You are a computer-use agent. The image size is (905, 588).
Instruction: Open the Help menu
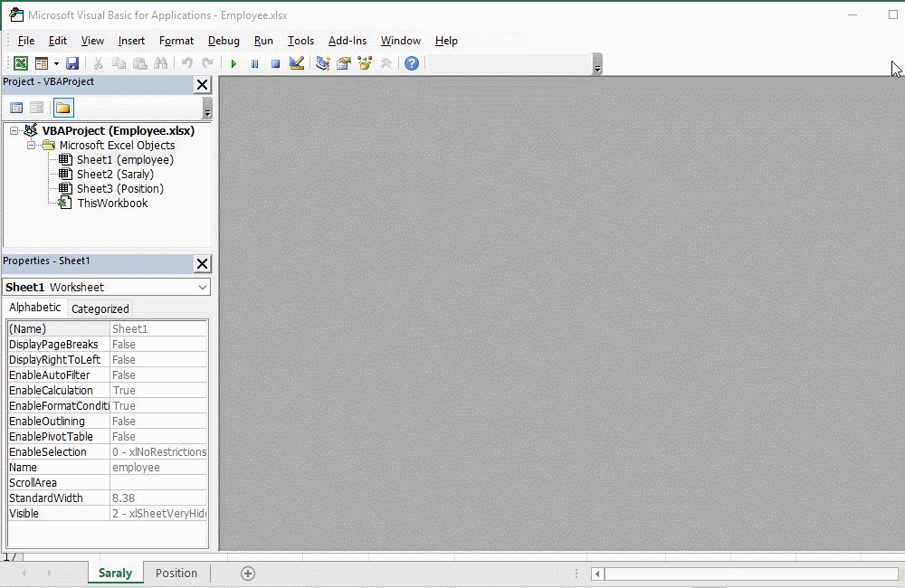(446, 41)
